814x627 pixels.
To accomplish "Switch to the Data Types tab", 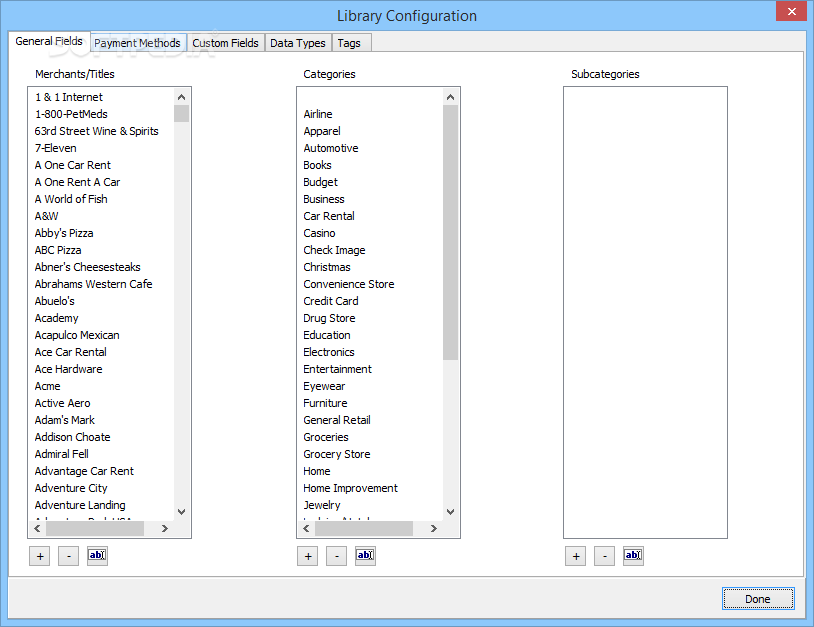I will coord(298,43).
